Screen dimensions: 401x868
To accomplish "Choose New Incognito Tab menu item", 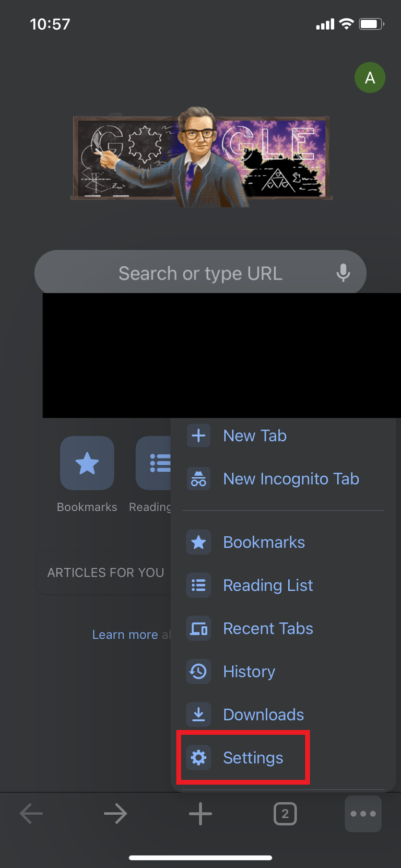I will [x=290, y=479].
